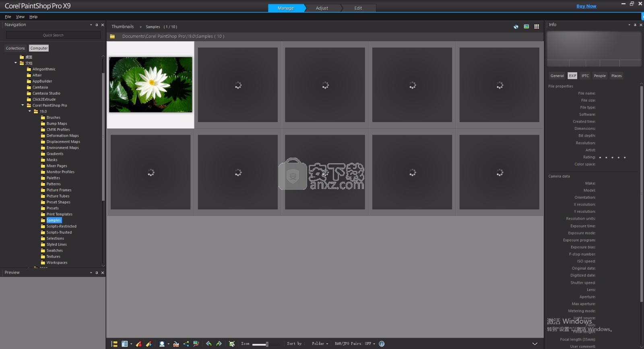The image size is (644, 349).
Task: Toggle the Navigation palette icon in bottom toolbar
Action: point(114,344)
